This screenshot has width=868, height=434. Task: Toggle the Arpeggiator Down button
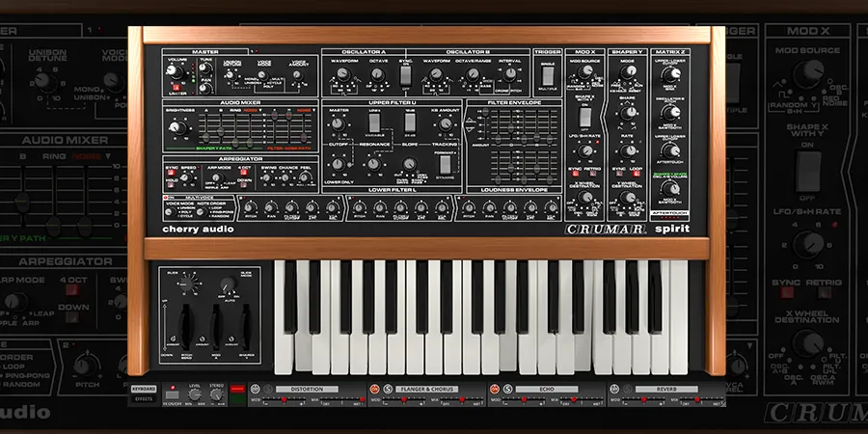coord(244,185)
